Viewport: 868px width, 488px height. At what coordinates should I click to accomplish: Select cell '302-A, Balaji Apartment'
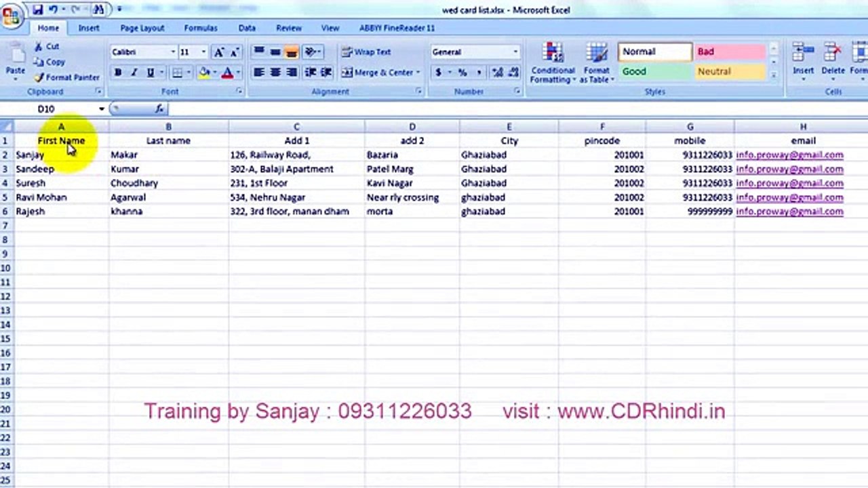pyautogui.click(x=296, y=169)
